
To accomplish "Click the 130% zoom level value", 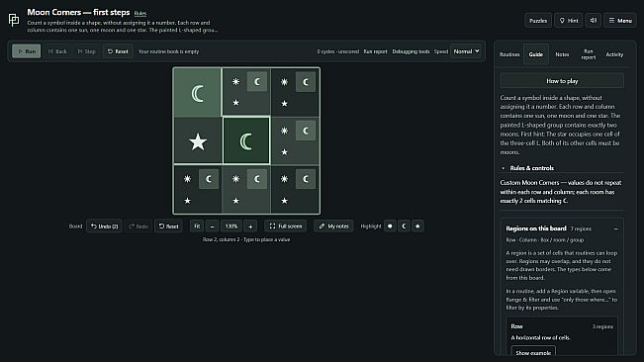I will coord(231,226).
